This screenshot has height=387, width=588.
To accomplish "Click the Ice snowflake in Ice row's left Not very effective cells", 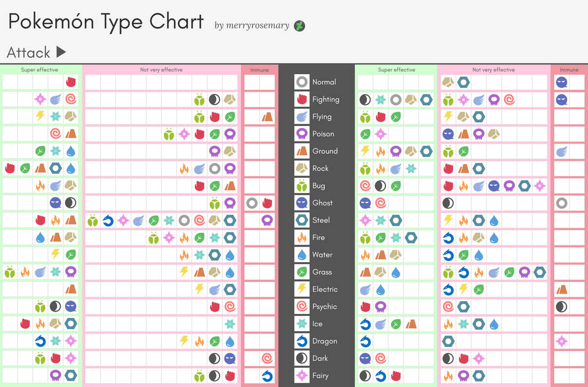I will tap(230, 324).
